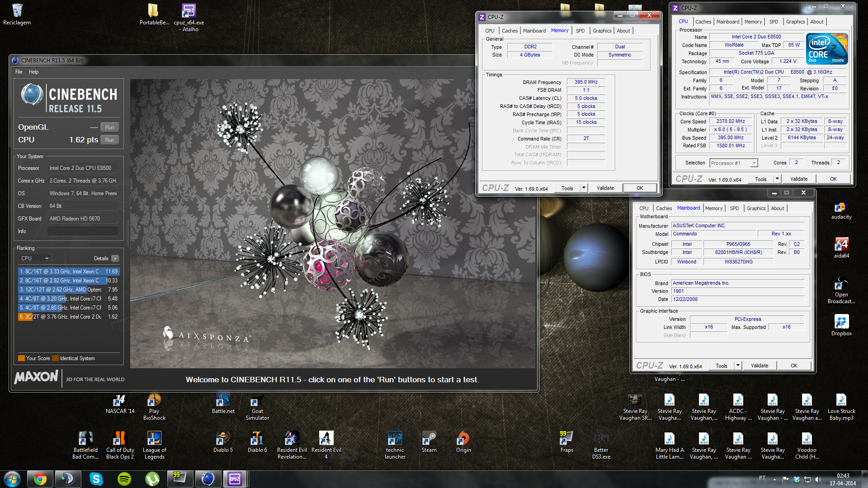Open Love Struck Baby.mp3 file
Viewport: 868px width, 488px height.
[x=841, y=407]
